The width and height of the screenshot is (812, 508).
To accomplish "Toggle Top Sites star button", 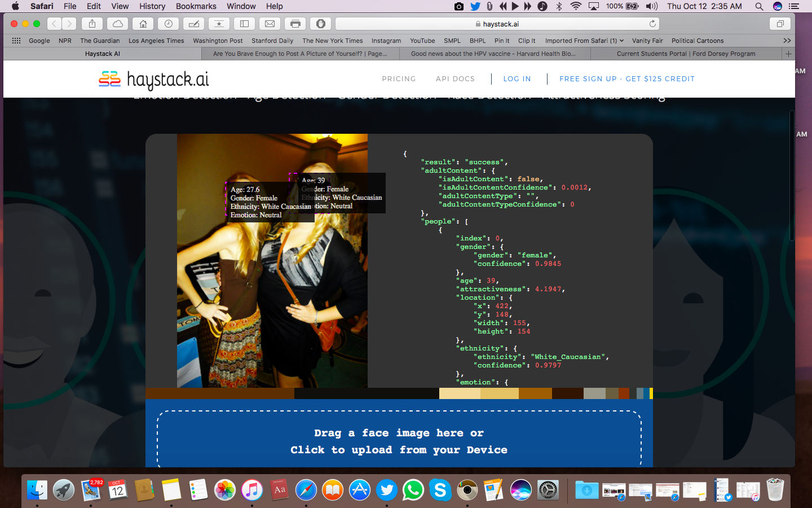I will tap(219, 24).
